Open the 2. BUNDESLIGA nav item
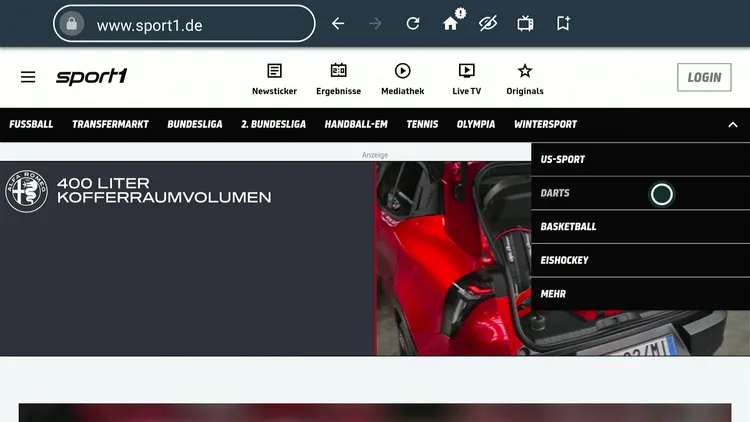The width and height of the screenshot is (750, 422). pyautogui.click(x=273, y=124)
